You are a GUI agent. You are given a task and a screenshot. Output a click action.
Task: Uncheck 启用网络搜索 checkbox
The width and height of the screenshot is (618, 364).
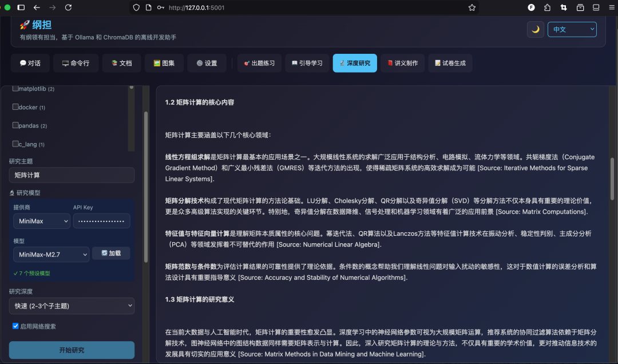pos(15,326)
